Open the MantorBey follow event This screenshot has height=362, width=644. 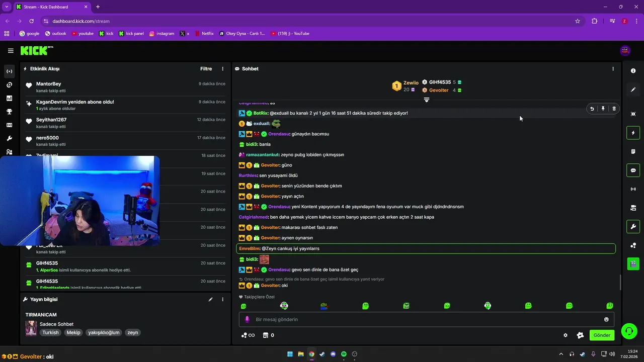click(125, 87)
